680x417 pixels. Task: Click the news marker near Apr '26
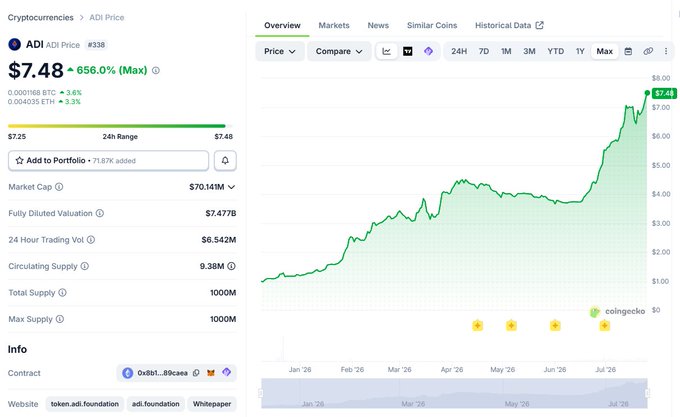click(x=477, y=326)
